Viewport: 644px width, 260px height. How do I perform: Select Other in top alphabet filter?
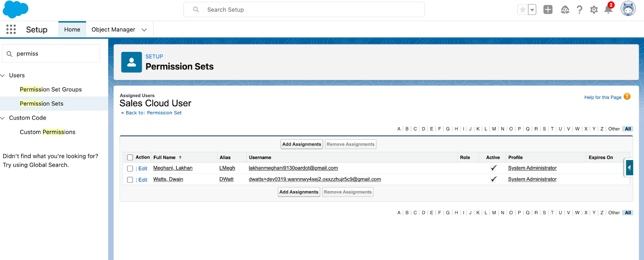pos(614,129)
